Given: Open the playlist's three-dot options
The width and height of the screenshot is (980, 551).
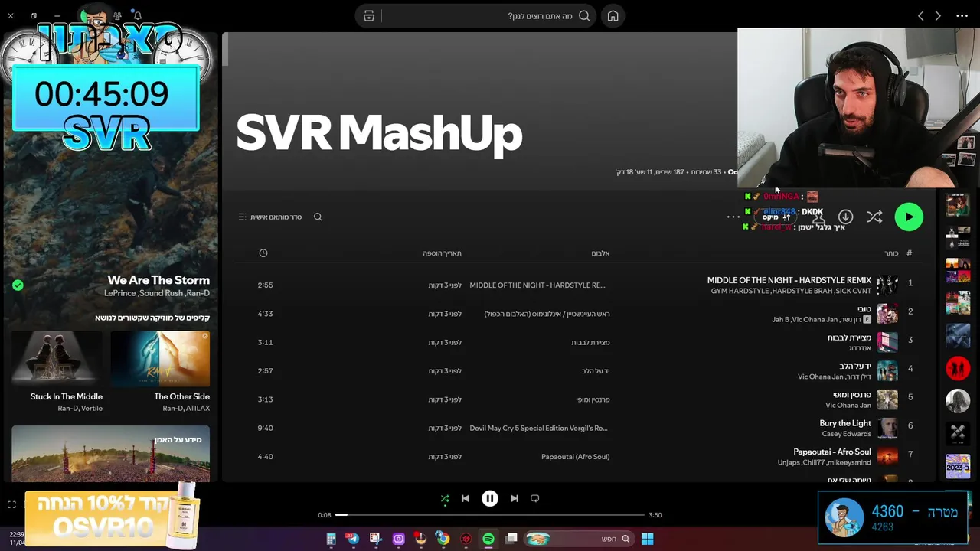Looking at the screenshot, I should click(x=733, y=217).
